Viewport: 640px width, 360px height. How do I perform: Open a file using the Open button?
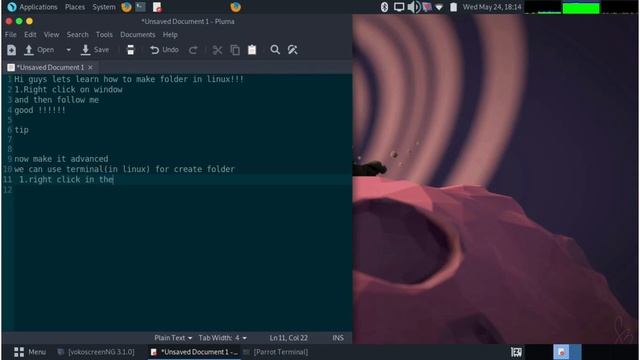[39, 50]
